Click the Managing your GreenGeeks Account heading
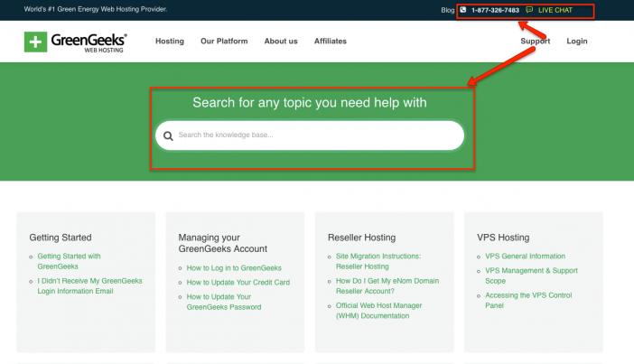 [222, 243]
